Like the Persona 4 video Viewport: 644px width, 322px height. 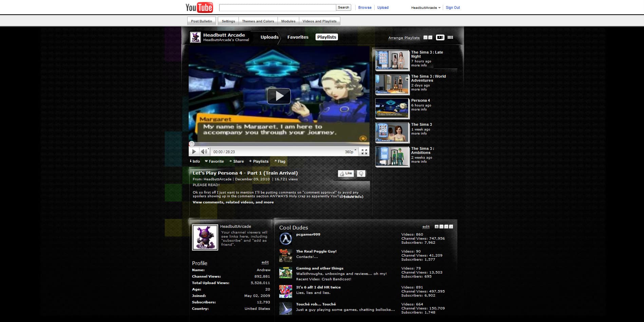(x=346, y=174)
